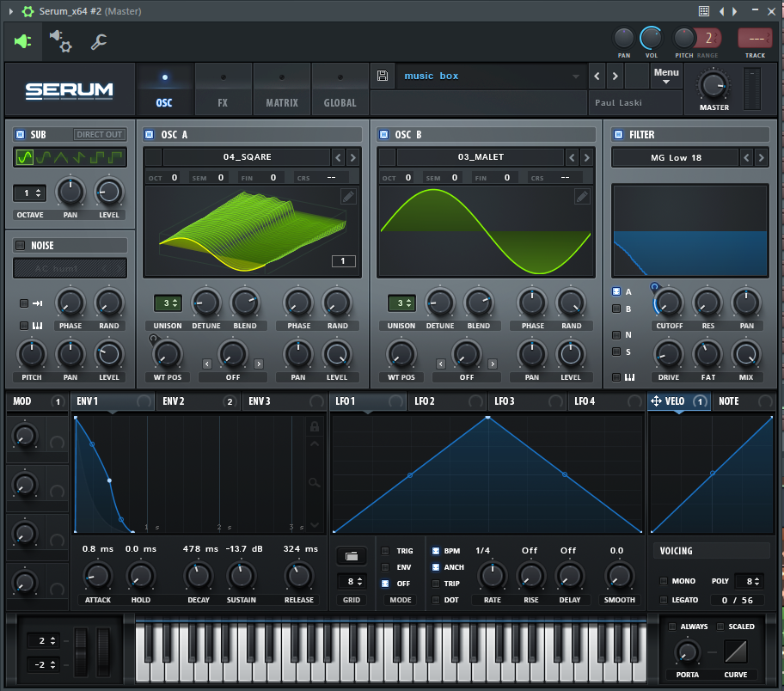The image size is (784, 691).
Task: Enable the NOISE oscillator
Action: [20, 245]
